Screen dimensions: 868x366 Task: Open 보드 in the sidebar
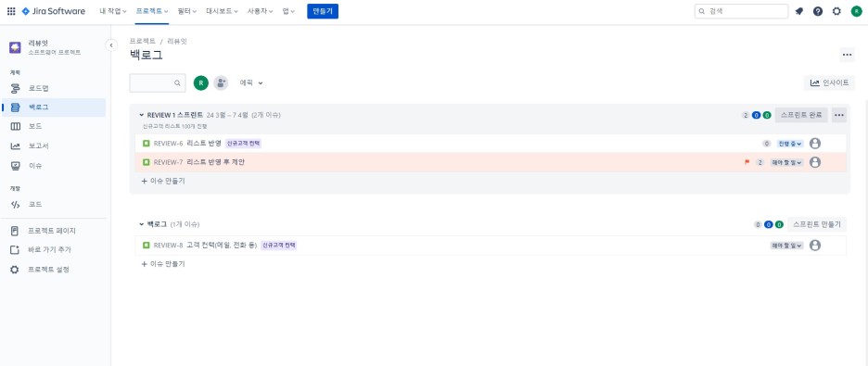[x=53, y=127]
